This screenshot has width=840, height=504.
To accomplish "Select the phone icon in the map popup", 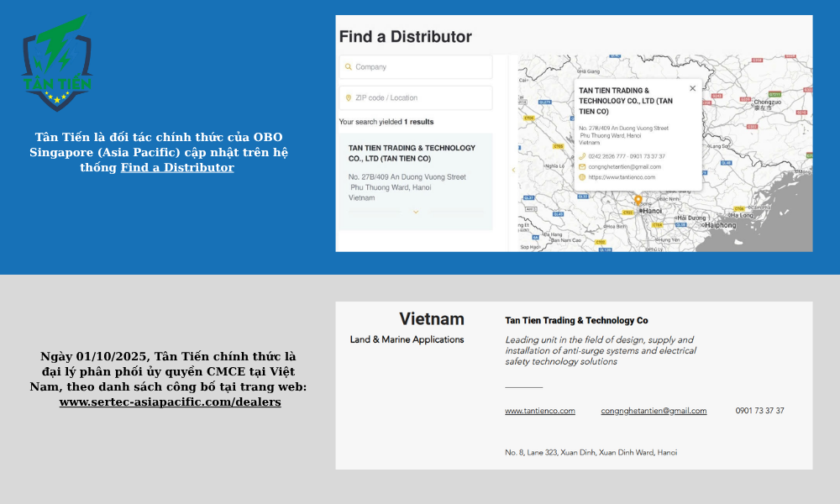I will tap(582, 156).
